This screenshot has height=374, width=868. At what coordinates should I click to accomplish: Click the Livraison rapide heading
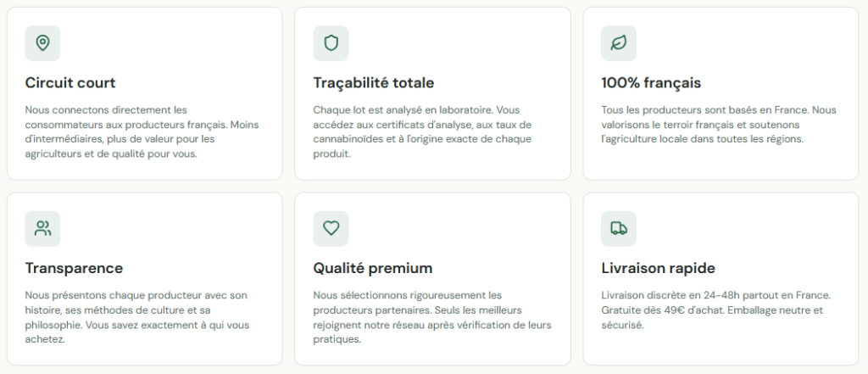pos(658,268)
